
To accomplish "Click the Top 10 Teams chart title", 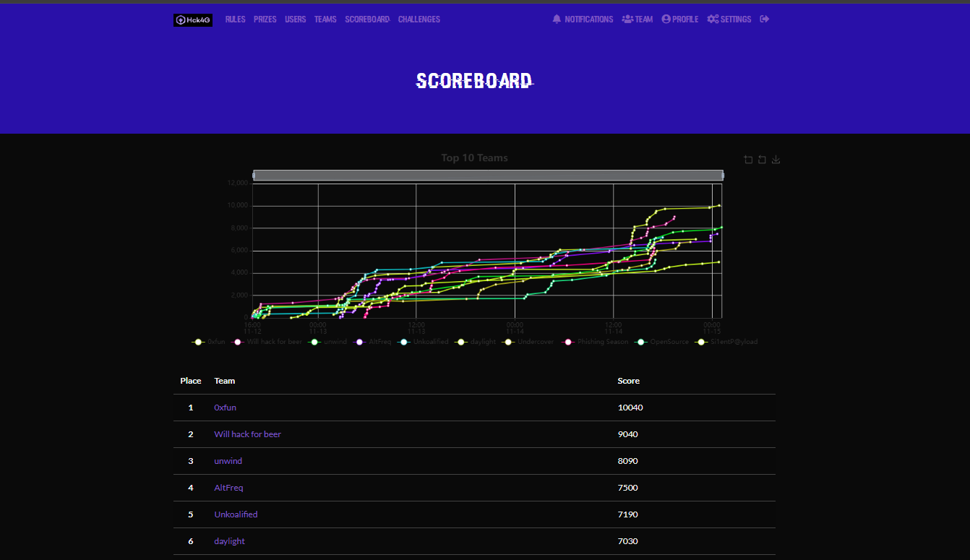I will click(475, 158).
